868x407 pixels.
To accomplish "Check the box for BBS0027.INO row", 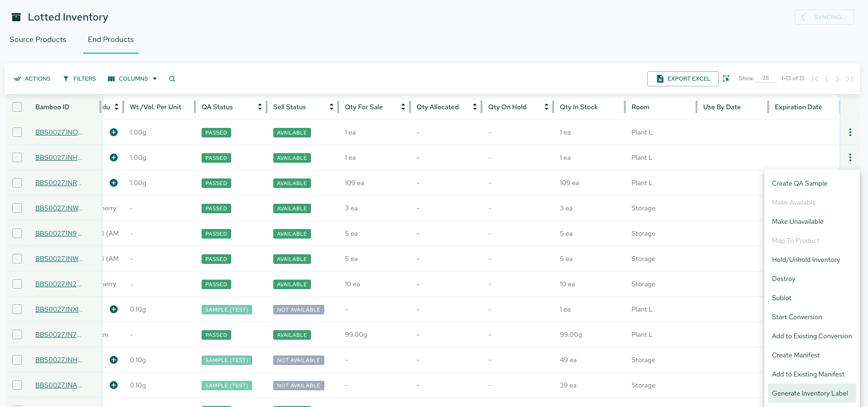I will click(x=17, y=132).
